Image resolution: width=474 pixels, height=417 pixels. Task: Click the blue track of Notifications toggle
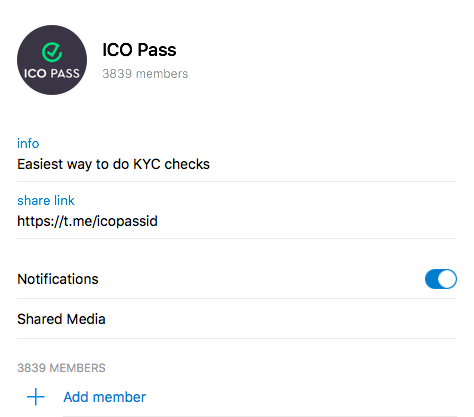431,279
